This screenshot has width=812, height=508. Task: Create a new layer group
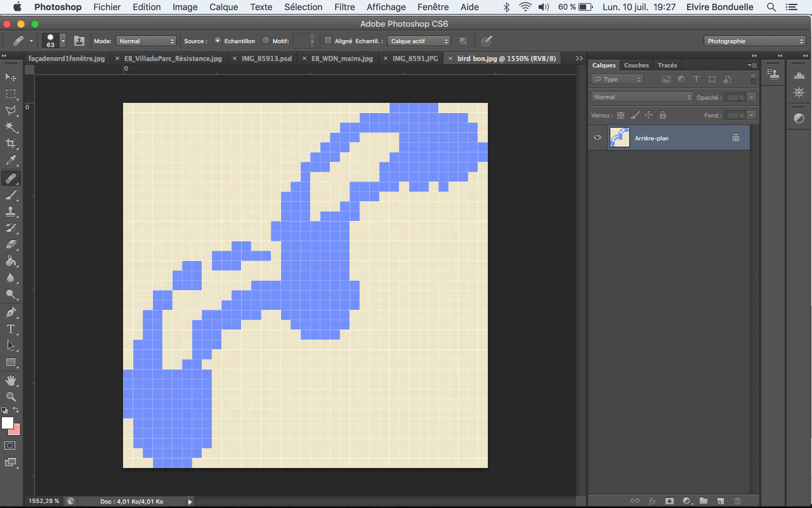[704, 501]
